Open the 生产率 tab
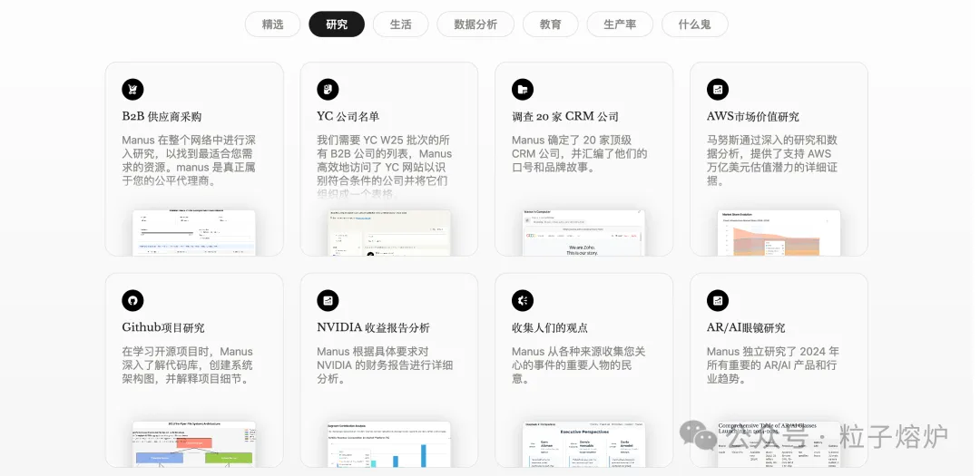 [x=620, y=24]
